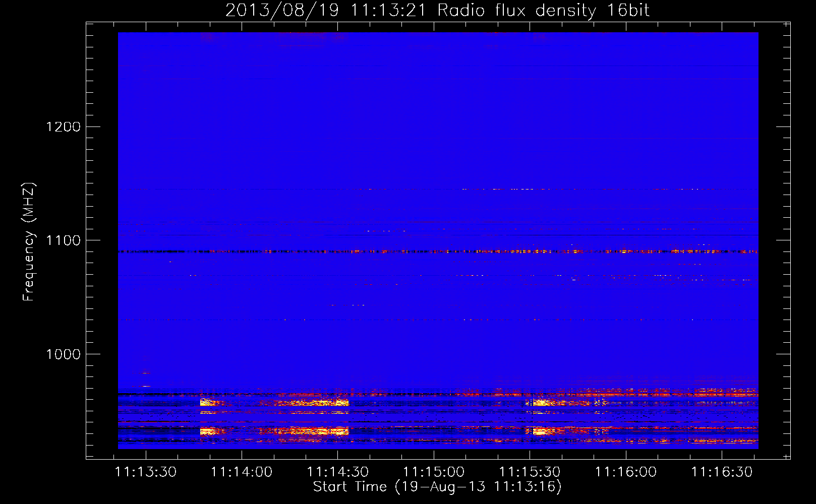This screenshot has height=504, width=816.
Task: Click the 11:16:30 time tick label
Action: 722,472
